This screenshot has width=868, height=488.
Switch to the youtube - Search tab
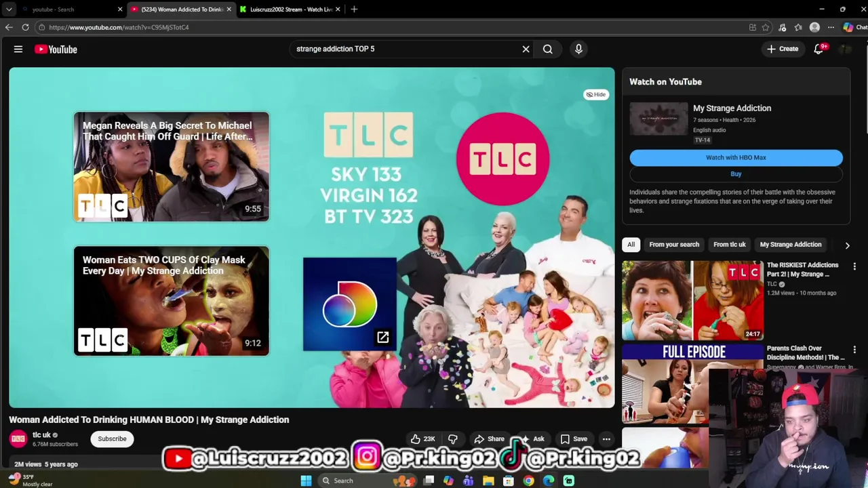click(68, 9)
